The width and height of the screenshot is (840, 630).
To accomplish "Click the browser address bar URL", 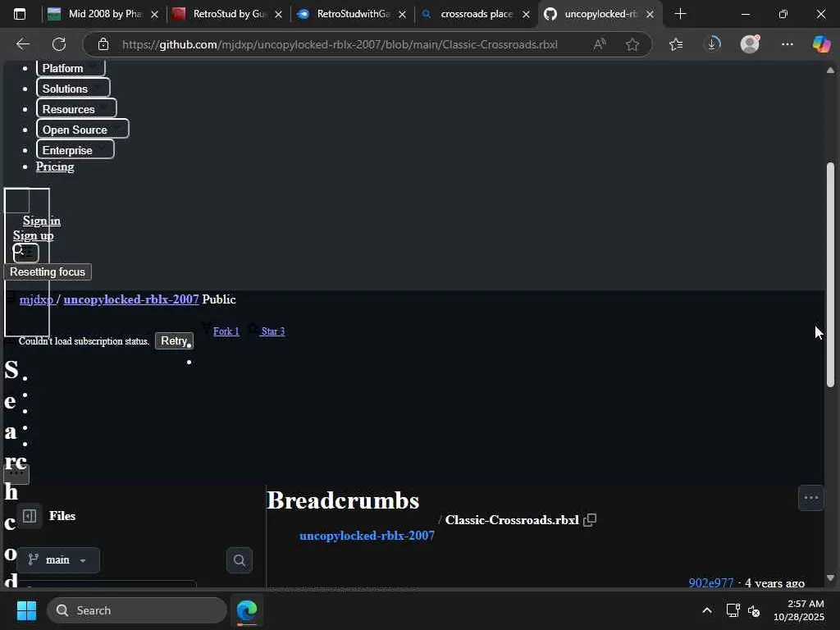I will tap(340, 44).
